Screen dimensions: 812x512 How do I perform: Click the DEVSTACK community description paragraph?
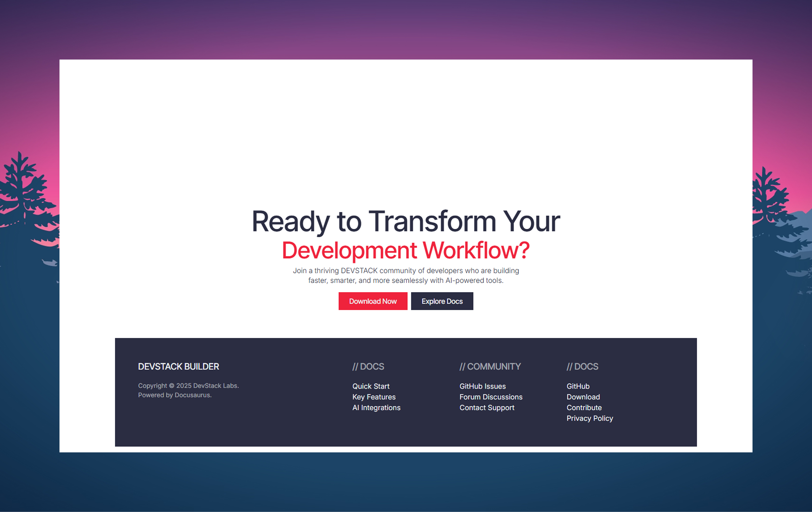406,275
